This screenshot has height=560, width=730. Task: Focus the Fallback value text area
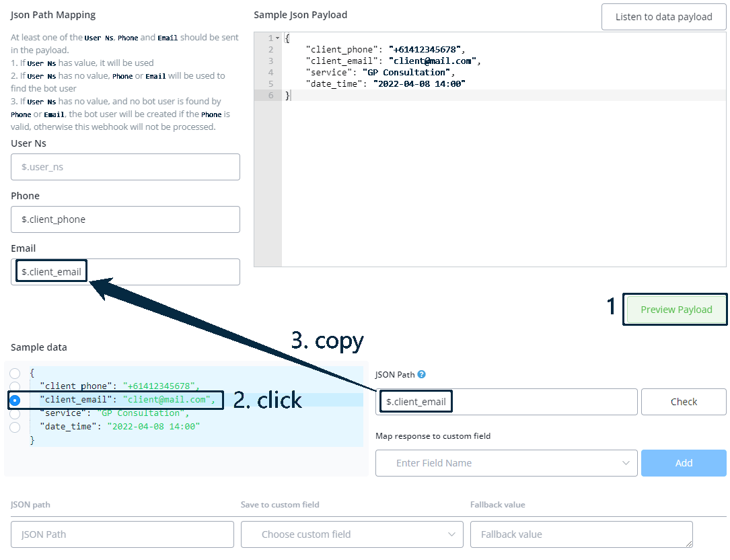pyautogui.click(x=581, y=534)
